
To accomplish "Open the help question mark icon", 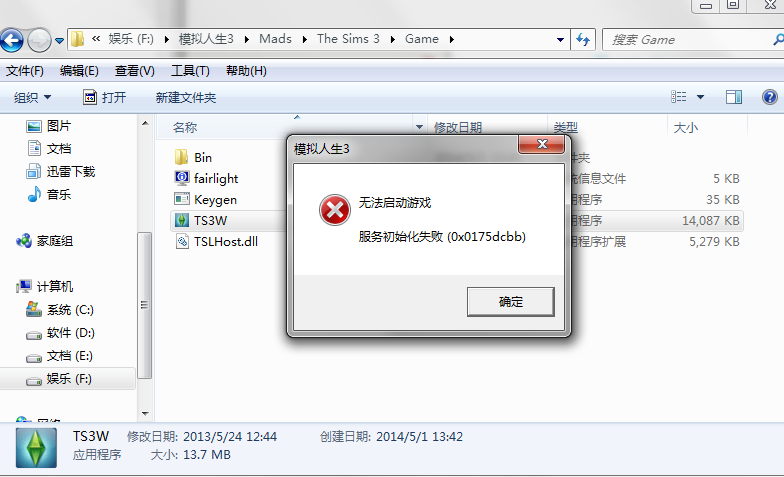I will click(770, 96).
